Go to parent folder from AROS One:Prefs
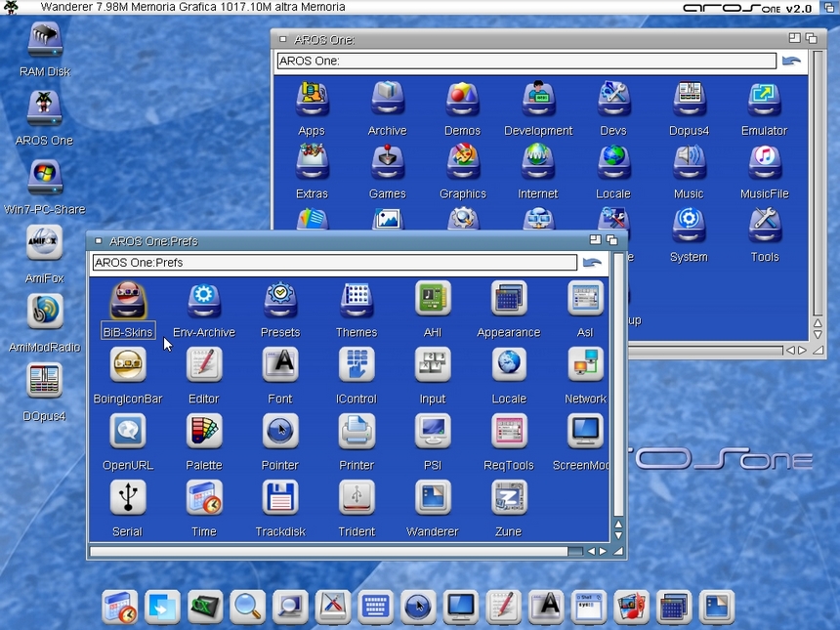The image size is (840, 630). (592, 263)
